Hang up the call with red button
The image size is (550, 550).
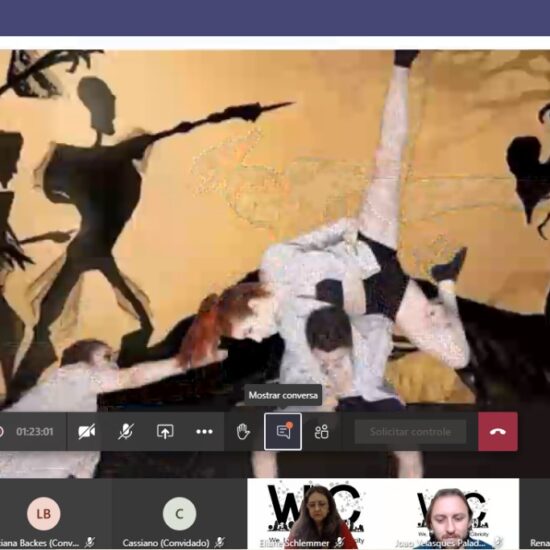point(498,431)
